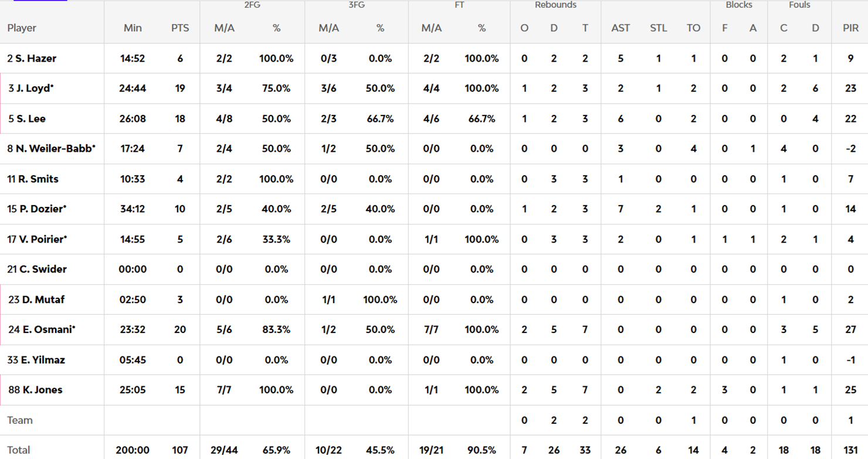Sort table by the PIR column
868x459 pixels.
(850, 28)
